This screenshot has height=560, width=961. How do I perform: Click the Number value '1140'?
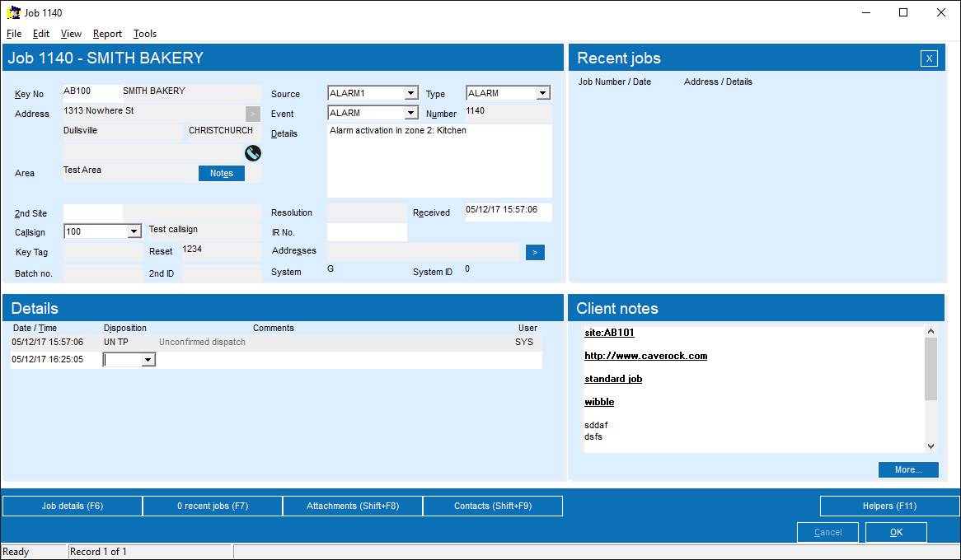pos(475,111)
